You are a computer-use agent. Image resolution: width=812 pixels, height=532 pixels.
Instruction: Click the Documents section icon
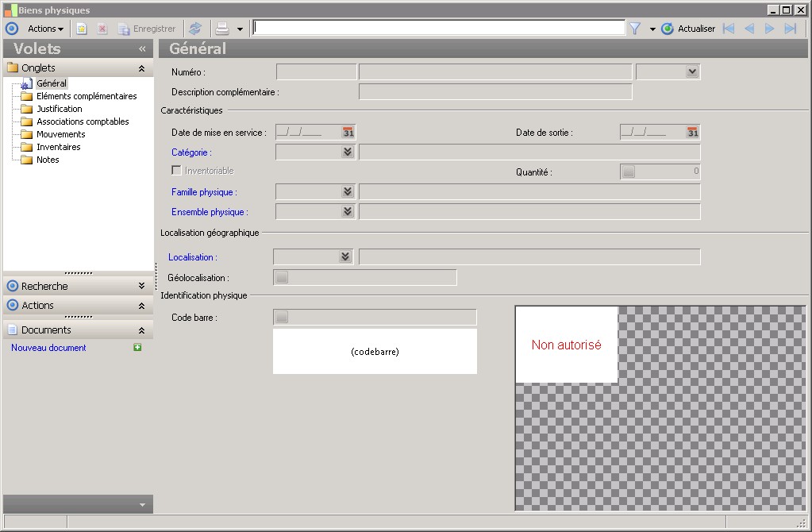coord(13,330)
